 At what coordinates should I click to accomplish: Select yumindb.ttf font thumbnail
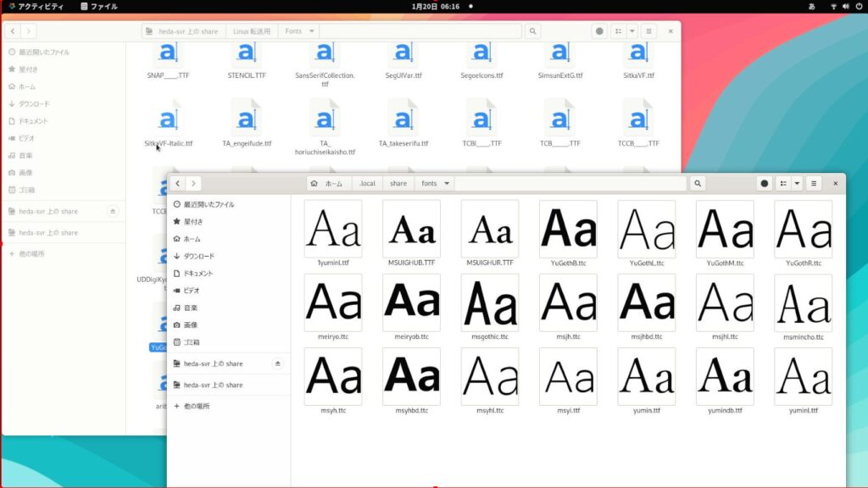[x=726, y=376]
